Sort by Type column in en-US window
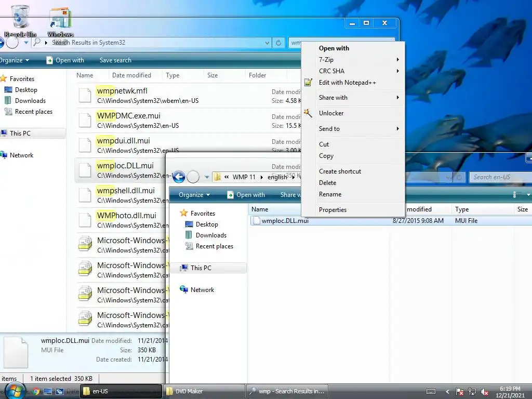Image resolution: width=532 pixels, height=399 pixels. [x=483, y=209]
